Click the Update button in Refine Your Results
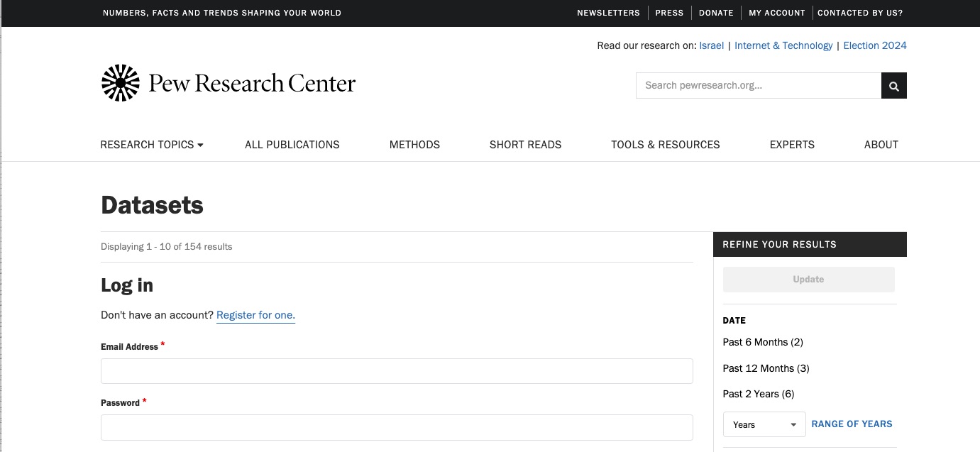This screenshot has height=452, width=980. (x=808, y=279)
